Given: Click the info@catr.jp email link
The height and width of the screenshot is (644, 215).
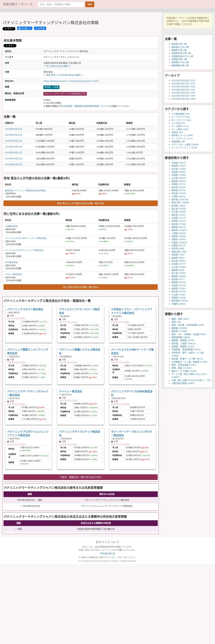Looking at the screenshot, I should coord(108,553).
